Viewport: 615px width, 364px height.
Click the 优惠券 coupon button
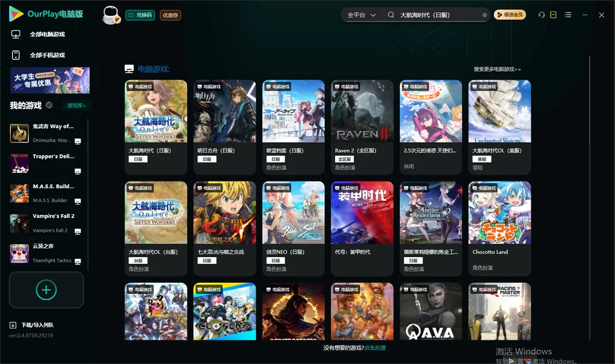(x=170, y=15)
